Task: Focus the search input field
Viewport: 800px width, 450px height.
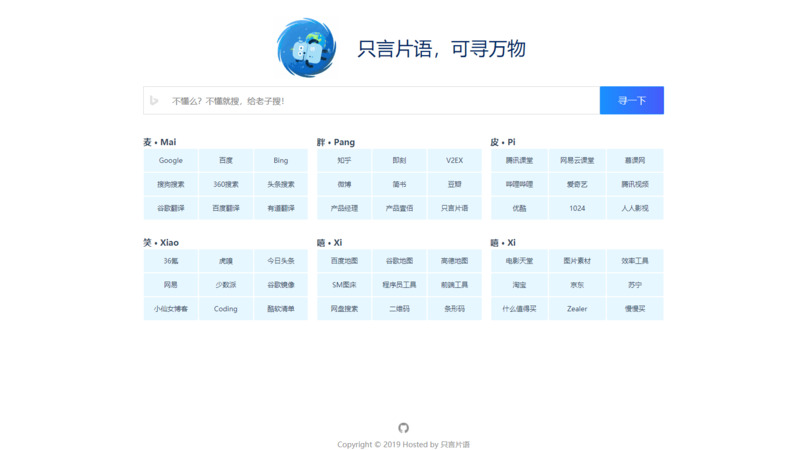Action: pyautogui.click(x=380, y=101)
